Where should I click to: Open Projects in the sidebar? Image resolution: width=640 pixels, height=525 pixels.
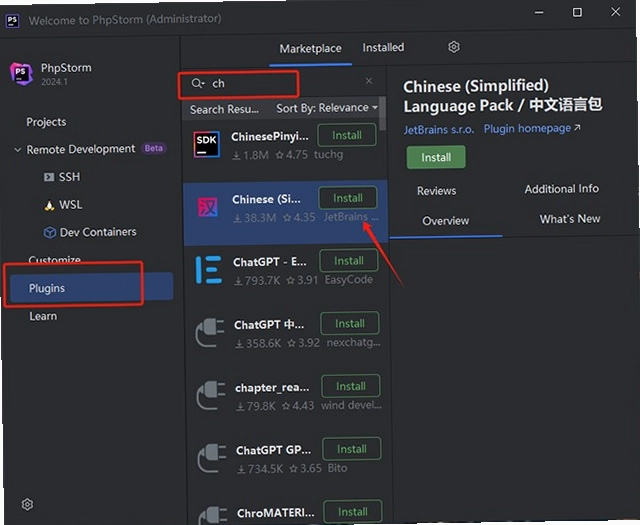(46, 122)
